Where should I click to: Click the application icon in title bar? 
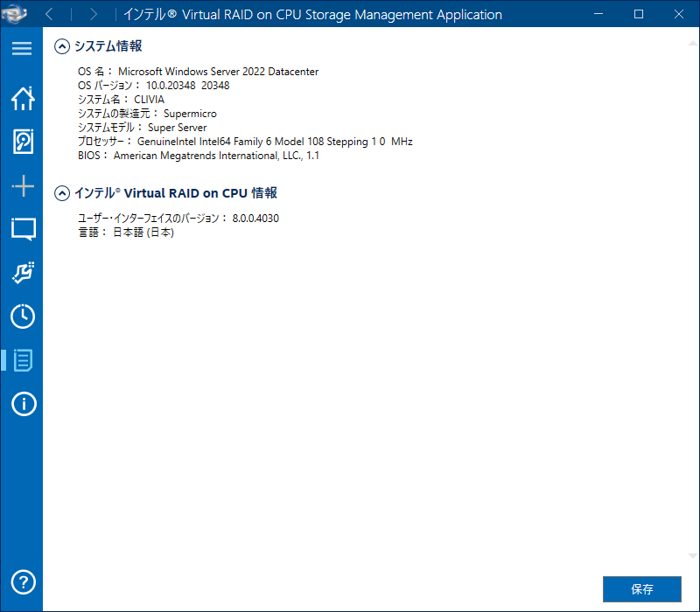[x=17, y=14]
